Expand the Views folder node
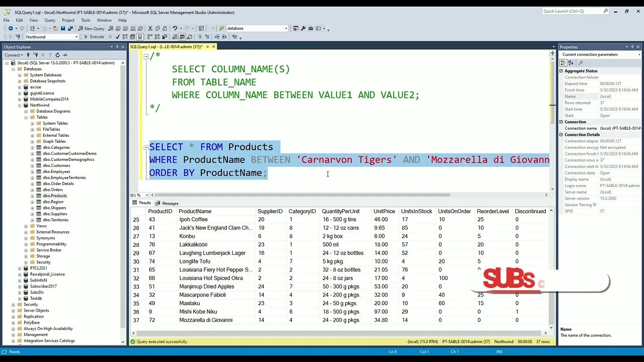The image size is (644, 362). click(26, 226)
